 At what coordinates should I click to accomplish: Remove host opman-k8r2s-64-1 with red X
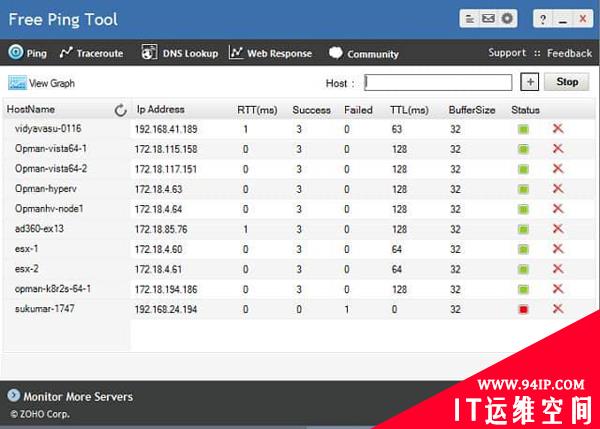(x=558, y=289)
